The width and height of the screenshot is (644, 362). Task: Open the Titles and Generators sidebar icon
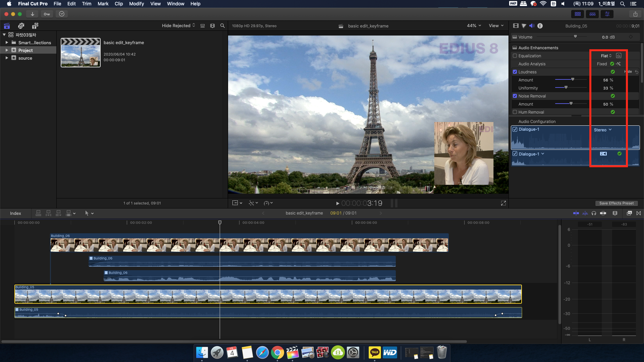pos(35,26)
